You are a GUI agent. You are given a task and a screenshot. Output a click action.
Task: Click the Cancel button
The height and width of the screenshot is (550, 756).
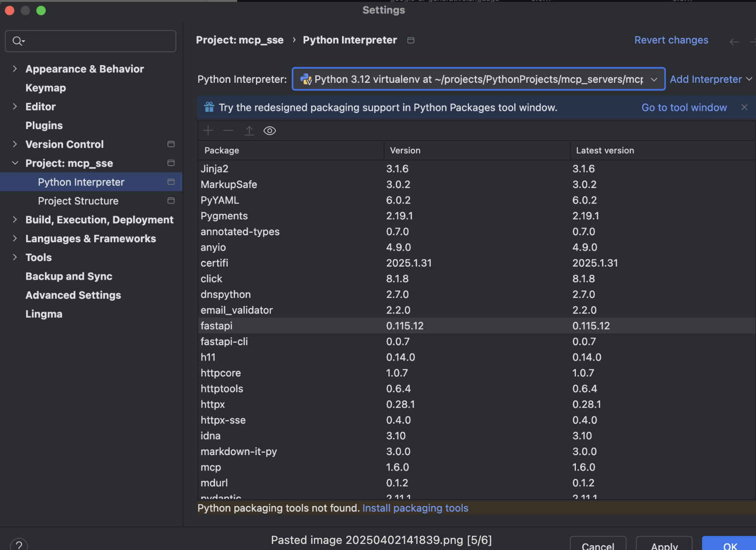point(598,544)
